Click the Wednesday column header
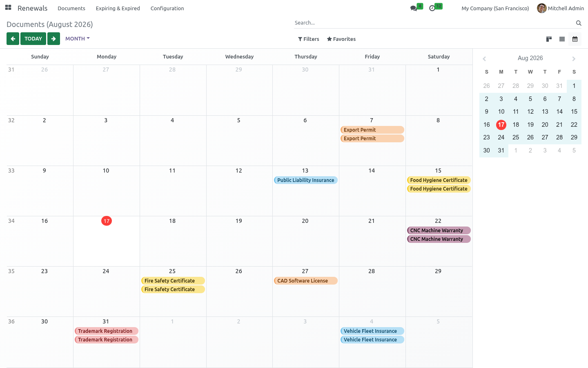This screenshot has height=368, width=588. (239, 57)
